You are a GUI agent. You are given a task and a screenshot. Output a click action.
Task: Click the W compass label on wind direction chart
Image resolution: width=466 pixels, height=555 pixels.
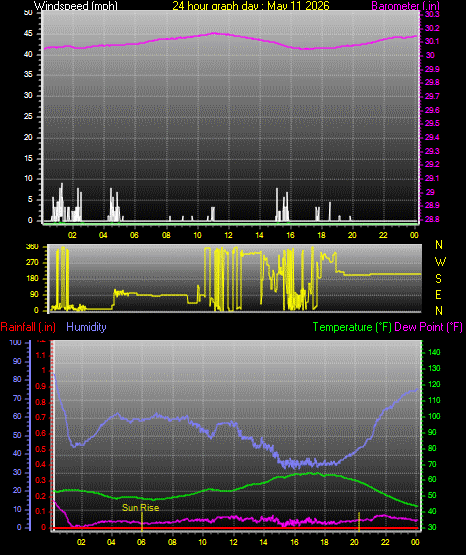[440, 262]
